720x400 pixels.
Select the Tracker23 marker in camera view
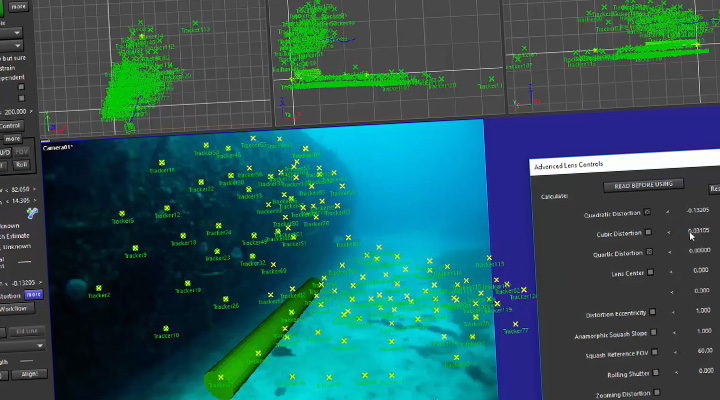[217, 251]
